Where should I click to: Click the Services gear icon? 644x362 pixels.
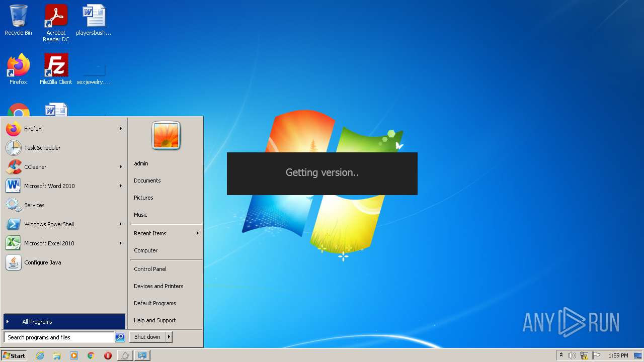pyautogui.click(x=14, y=205)
